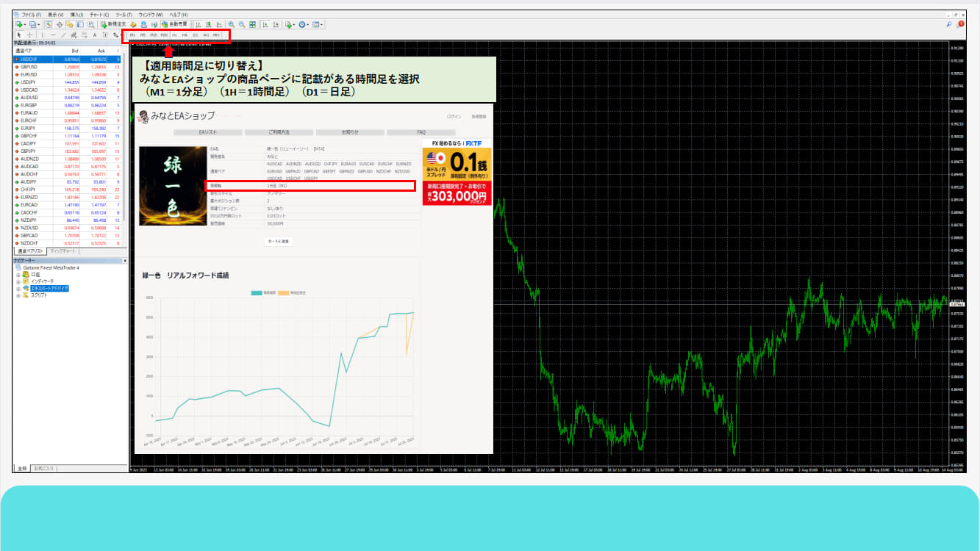Select the text label 'A' tool

pyautogui.click(x=95, y=35)
